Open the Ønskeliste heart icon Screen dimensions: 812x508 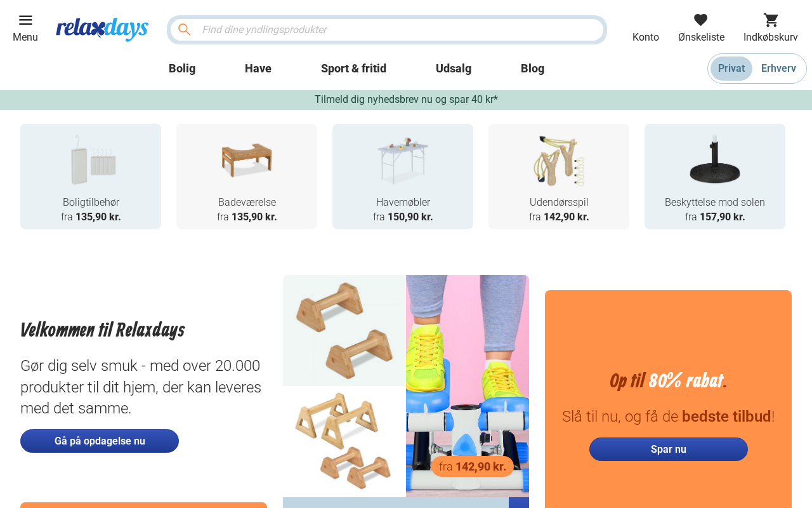(700, 20)
